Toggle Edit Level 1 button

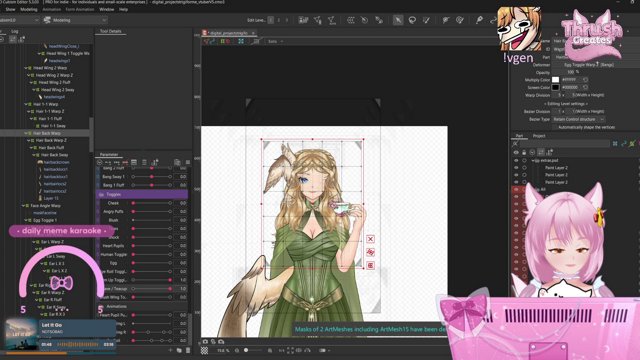click(271, 20)
